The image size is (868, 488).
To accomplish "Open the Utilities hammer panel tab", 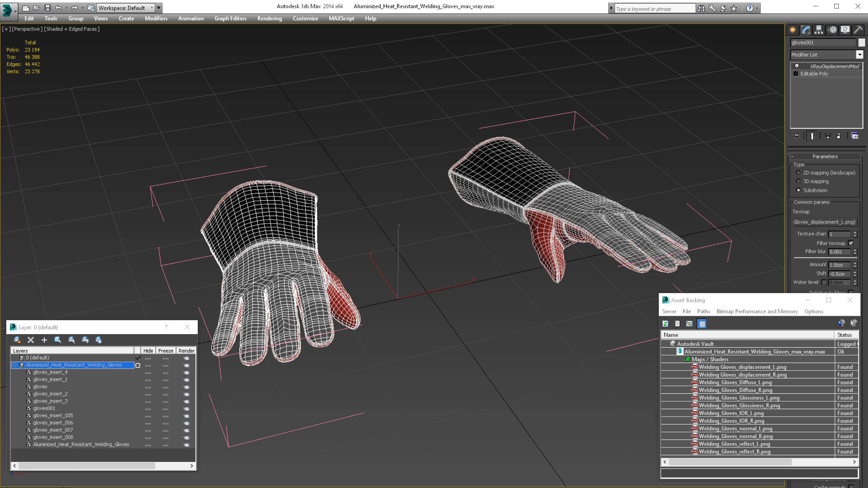I will pos(858,30).
